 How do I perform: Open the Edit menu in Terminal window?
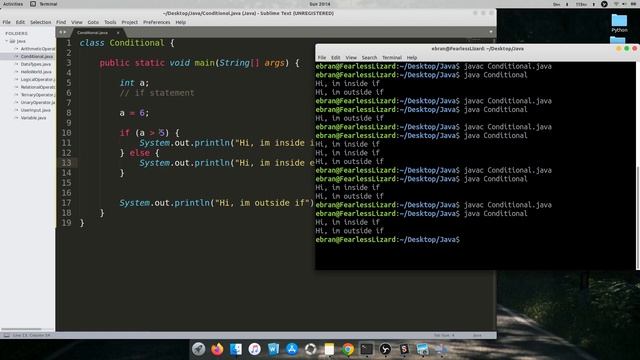pyautogui.click(x=336, y=58)
